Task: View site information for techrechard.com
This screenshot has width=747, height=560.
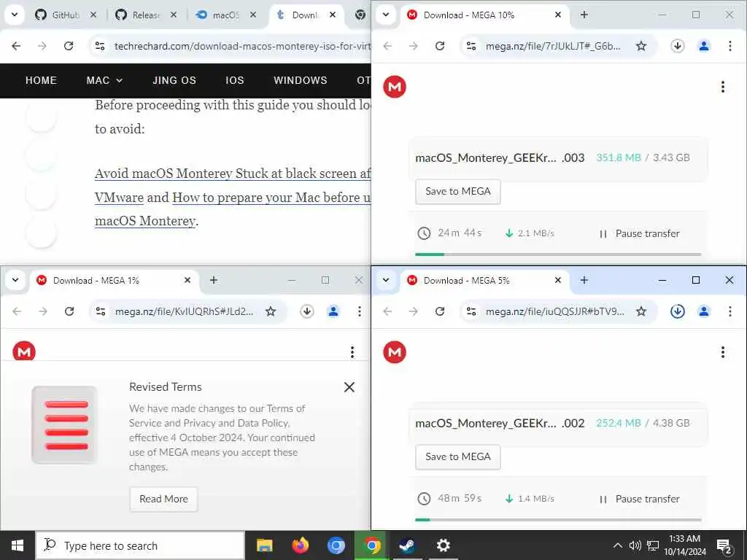Action: 100,46
